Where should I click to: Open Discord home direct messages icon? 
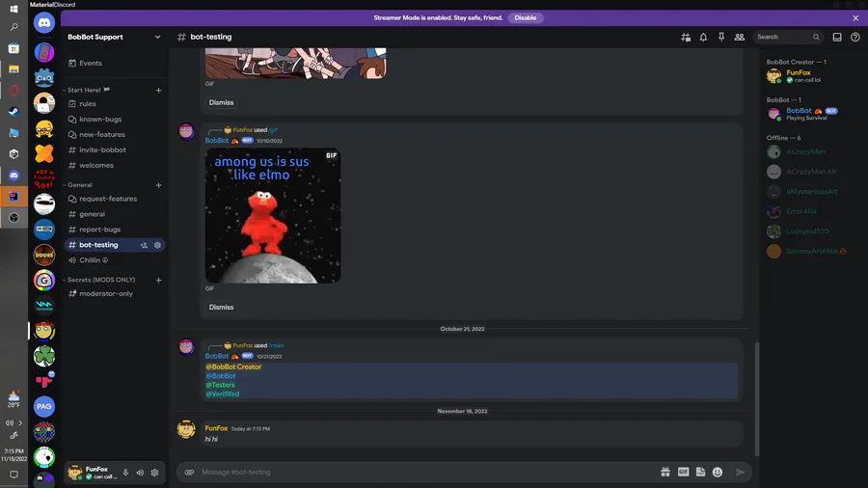click(x=44, y=23)
